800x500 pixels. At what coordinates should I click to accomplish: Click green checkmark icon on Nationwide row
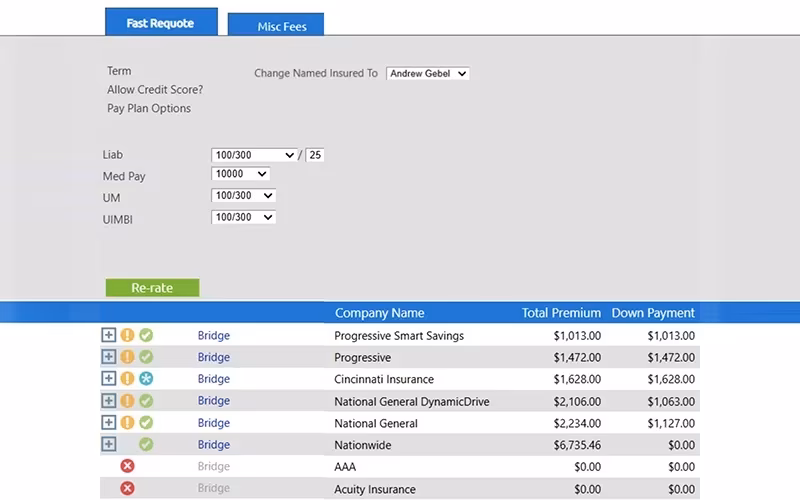[146, 444]
